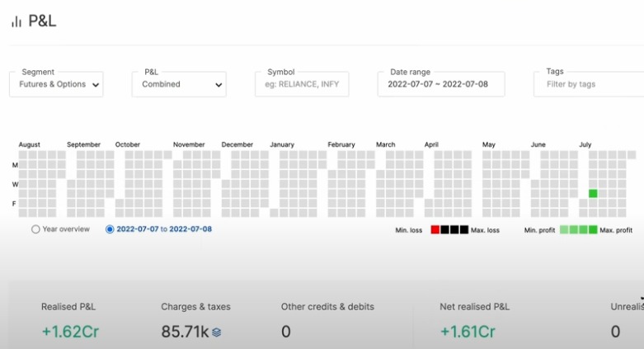Click the red Min. loss legend swatch
Viewport: 644px width, 349px height.
click(435, 230)
